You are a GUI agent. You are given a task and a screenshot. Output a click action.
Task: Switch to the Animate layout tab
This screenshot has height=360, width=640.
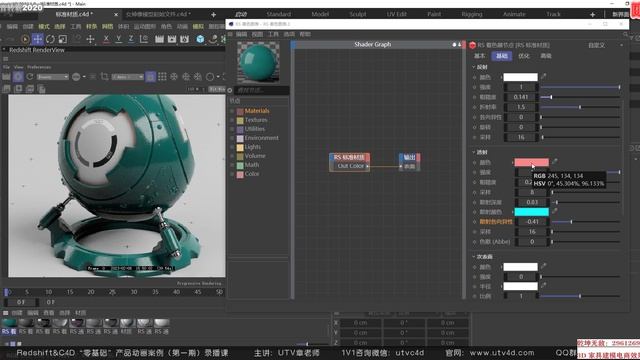point(514,14)
